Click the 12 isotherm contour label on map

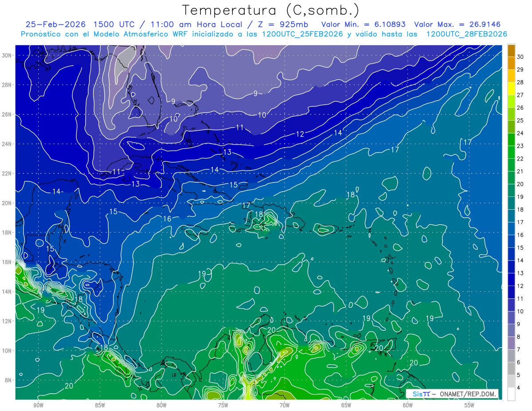point(300,134)
